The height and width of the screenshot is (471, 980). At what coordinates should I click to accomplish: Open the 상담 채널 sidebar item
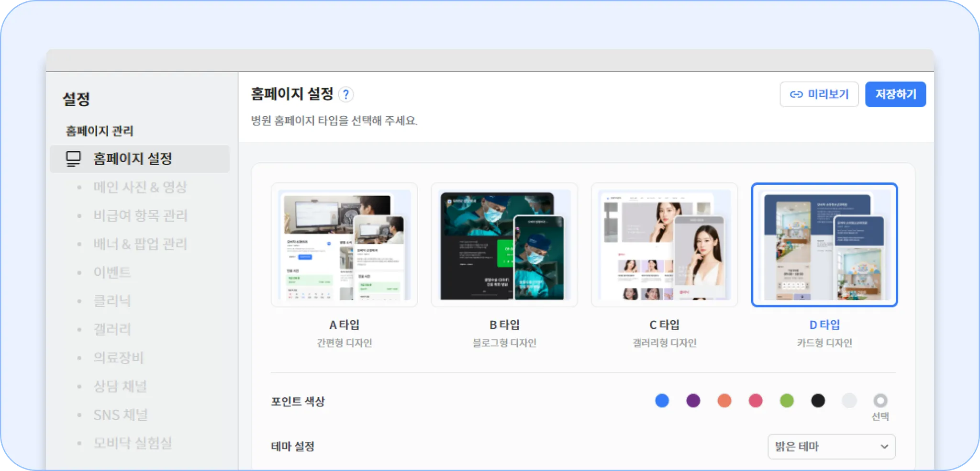[120, 386]
